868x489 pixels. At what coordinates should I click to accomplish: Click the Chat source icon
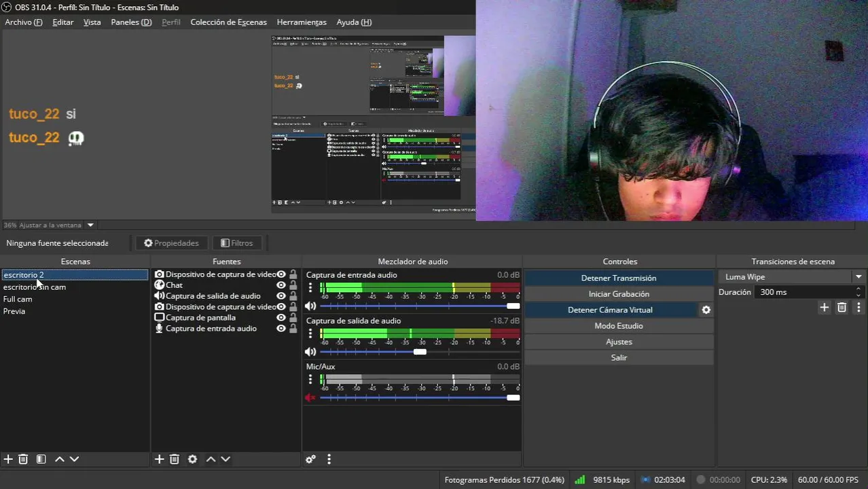tap(159, 285)
